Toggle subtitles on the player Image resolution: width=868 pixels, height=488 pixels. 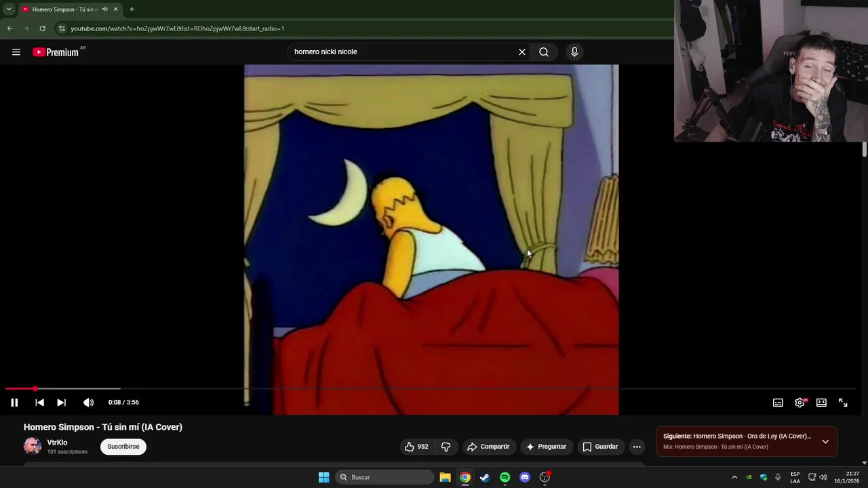(x=778, y=403)
